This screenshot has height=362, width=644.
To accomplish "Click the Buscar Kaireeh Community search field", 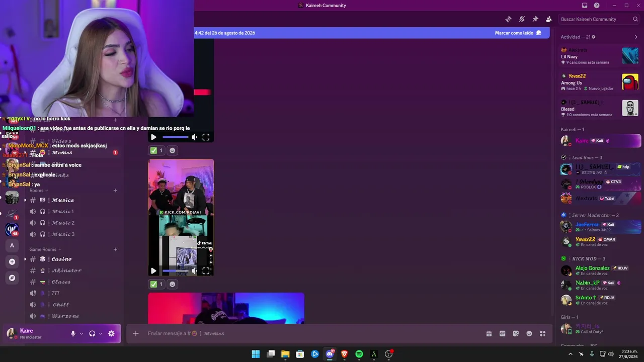I will (x=599, y=19).
